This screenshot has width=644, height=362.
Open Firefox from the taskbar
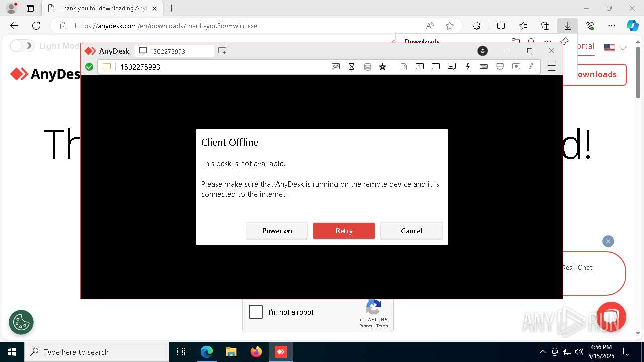click(256, 352)
